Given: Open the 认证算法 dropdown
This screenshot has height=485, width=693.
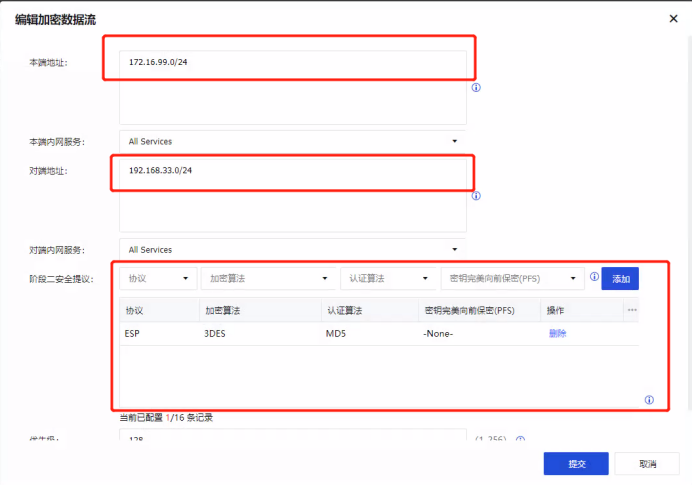Looking at the screenshot, I should point(387,279).
